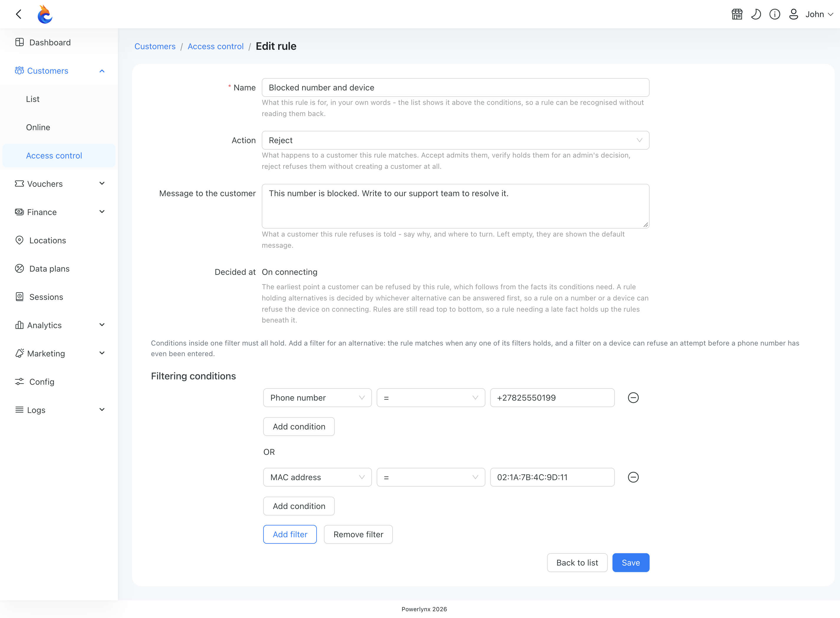Toggle dark mode moon icon
840x618 pixels.
(x=756, y=14)
